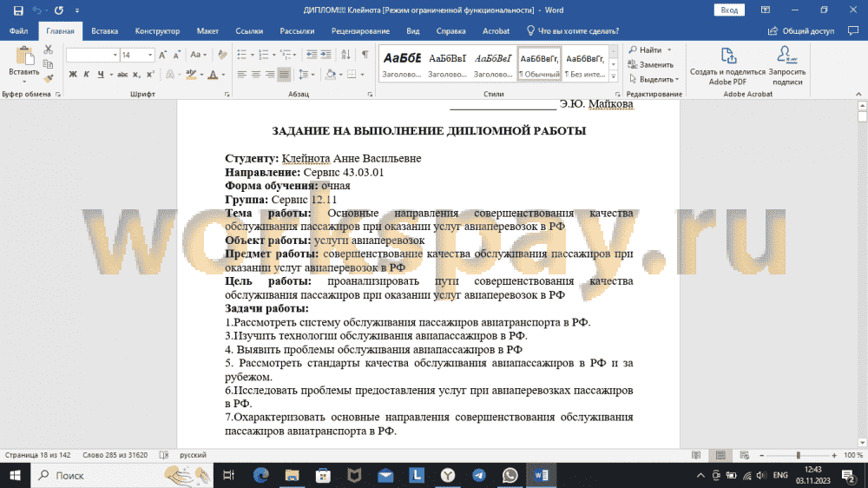Click the Windows taskbar search box
868x488 pixels.
(122, 475)
